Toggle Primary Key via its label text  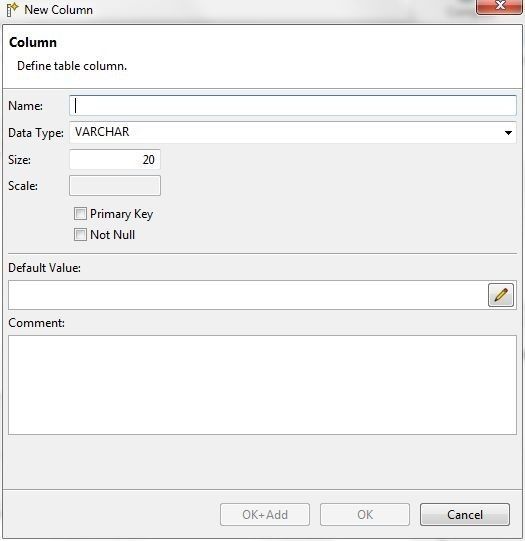pyautogui.click(x=121, y=214)
